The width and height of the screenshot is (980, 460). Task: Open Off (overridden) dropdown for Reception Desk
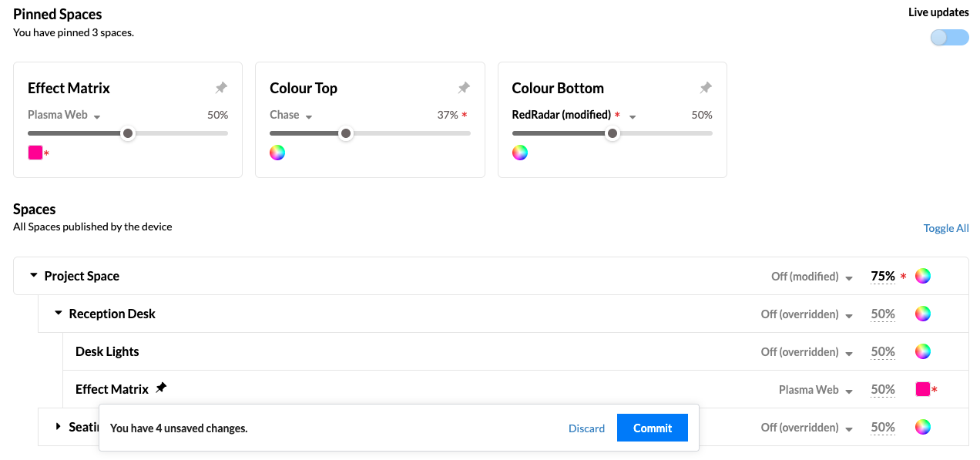(x=807, y=314)
